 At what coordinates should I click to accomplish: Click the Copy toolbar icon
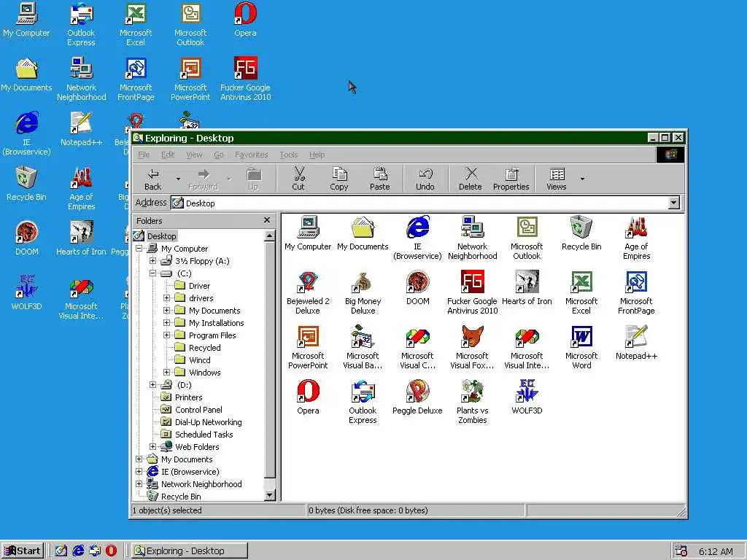pyautogui.click(x=338, y=179)
